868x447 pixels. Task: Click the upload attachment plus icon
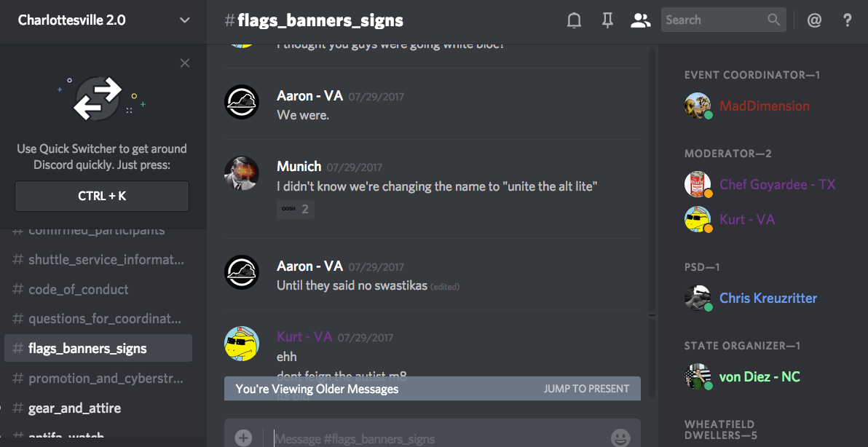click(243, 438)
